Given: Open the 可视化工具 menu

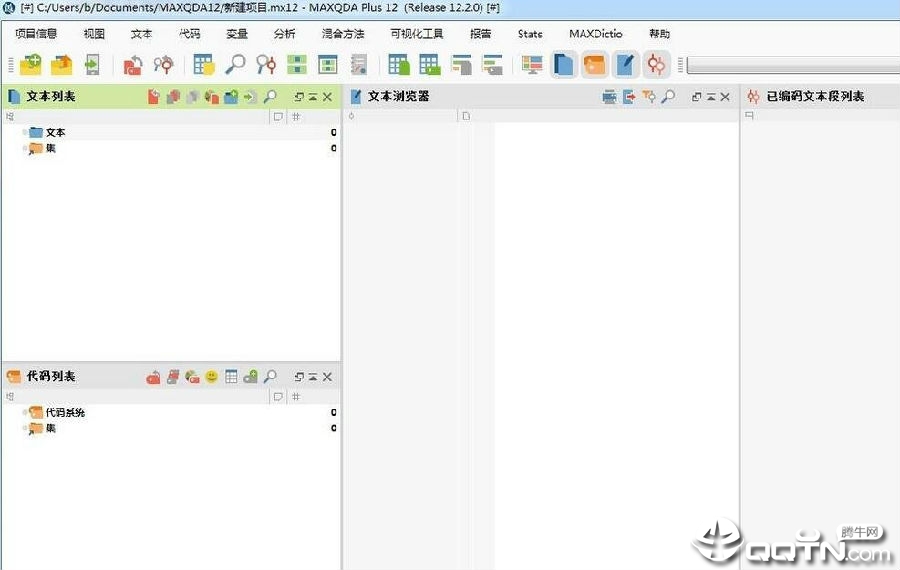Looking at the screenshot, I should point(417,34).
